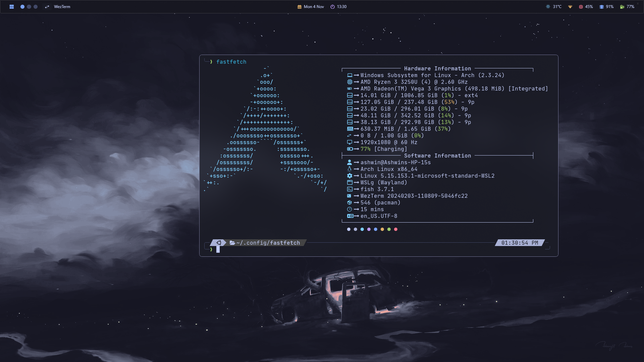Click the 01:30:54 PM prompt timestamp
Viewport: 644px width, 362px height.
click(x=520, y=243)
